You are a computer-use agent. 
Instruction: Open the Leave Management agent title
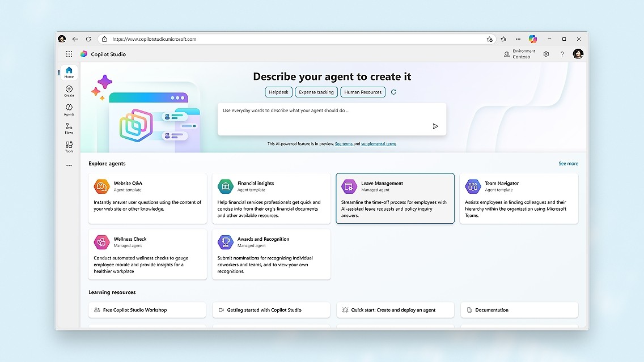pyautogui.click(x=382, y=183)
